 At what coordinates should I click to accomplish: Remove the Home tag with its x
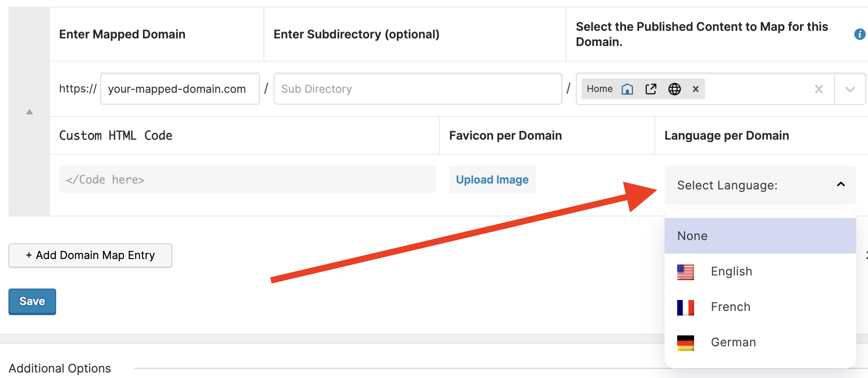point(696,89)
